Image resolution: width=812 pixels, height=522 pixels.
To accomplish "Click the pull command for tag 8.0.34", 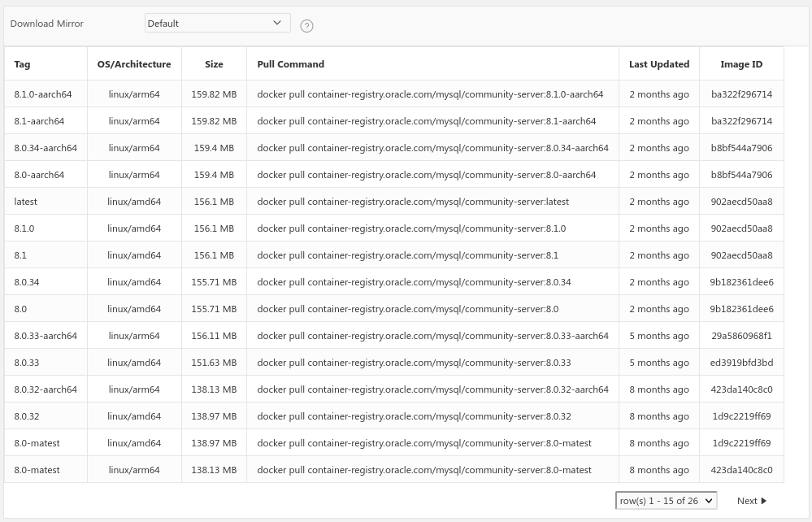I will [414, 281].
